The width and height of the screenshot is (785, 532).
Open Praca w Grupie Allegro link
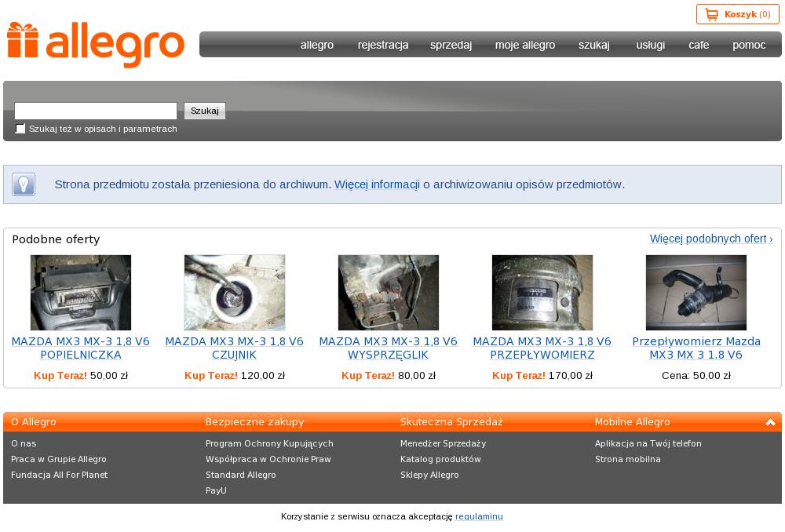coord(59,459)
